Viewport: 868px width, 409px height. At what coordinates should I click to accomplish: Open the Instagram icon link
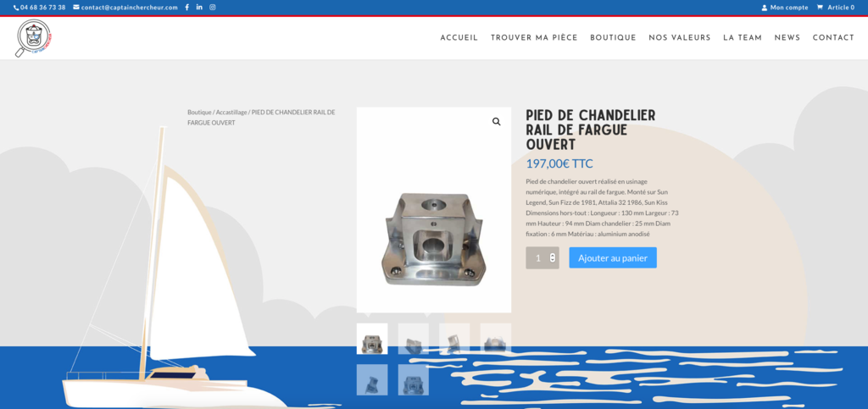pyautogui.click(x=213, y=7)
